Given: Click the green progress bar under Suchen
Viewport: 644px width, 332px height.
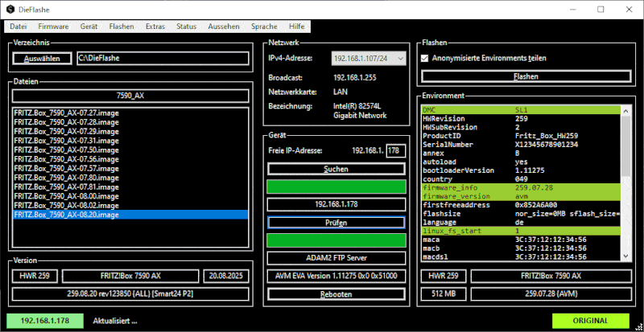Looking at the screenshot, I should coord(336,186).
